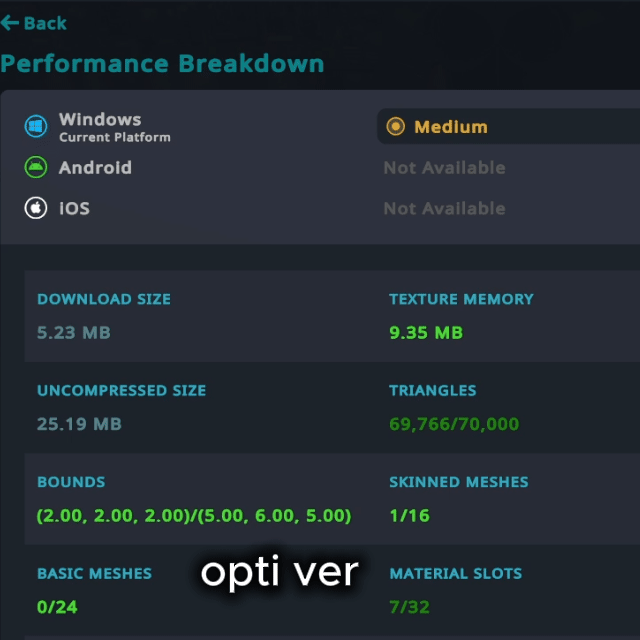Image resolution: width=640 pixels, height=640 pixels.
Task: Click the Triangles 69,766/70,000 value
Action: pos(454,424)
